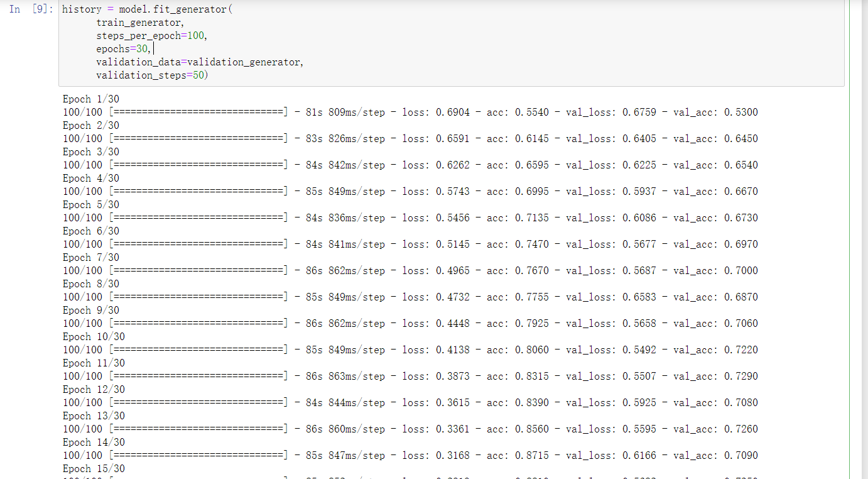
Task: Click the val_acc: 0.5300 value
Action: [x=715, y=113]
